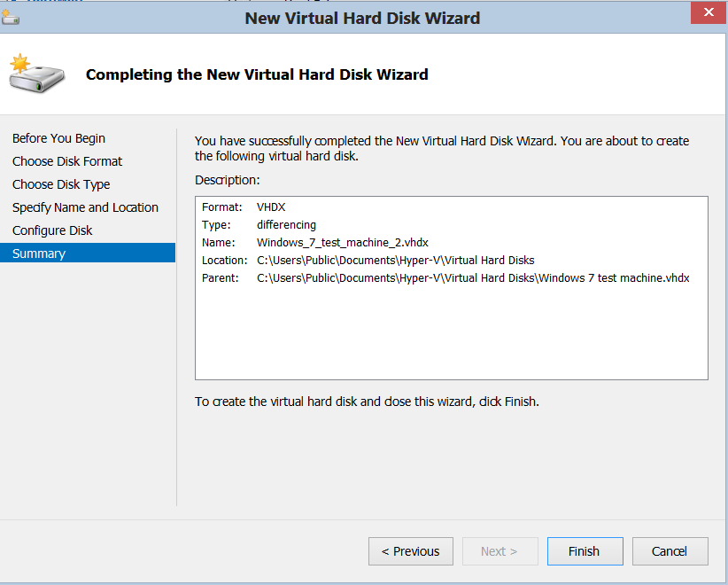The image size is (728, 585).
Task: Click inside the Description summary box
Action: 452,337
